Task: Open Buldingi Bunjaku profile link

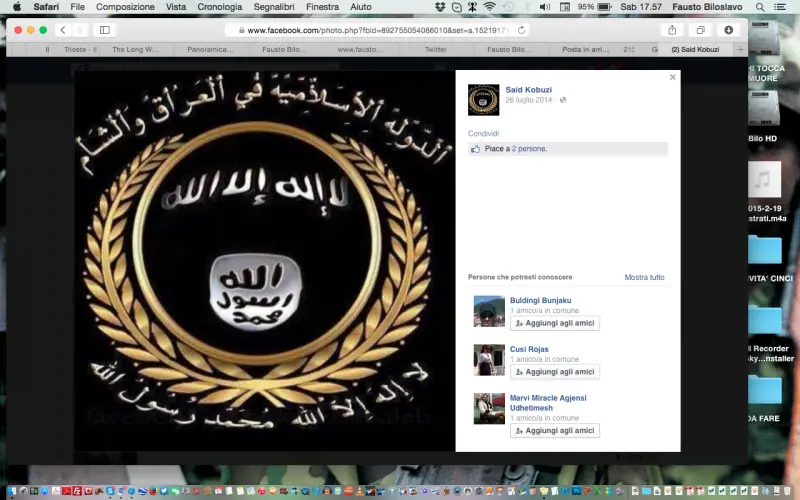Action: point(540,301)
